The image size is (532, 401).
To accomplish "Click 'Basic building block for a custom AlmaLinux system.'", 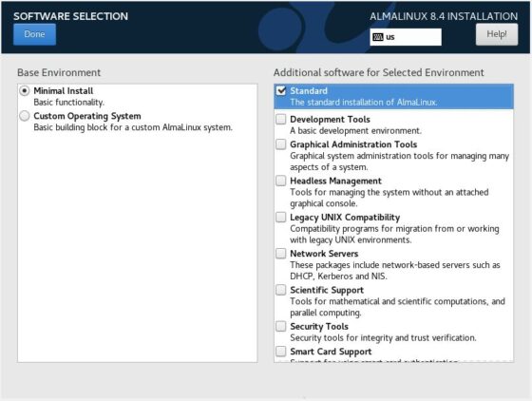I will click(x=133, y=127).
